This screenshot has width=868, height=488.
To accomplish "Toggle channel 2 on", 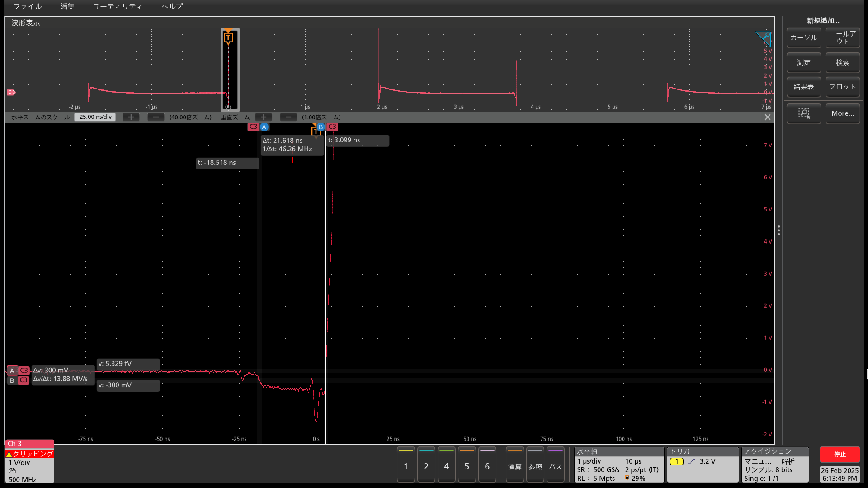I will click(426, 465).
